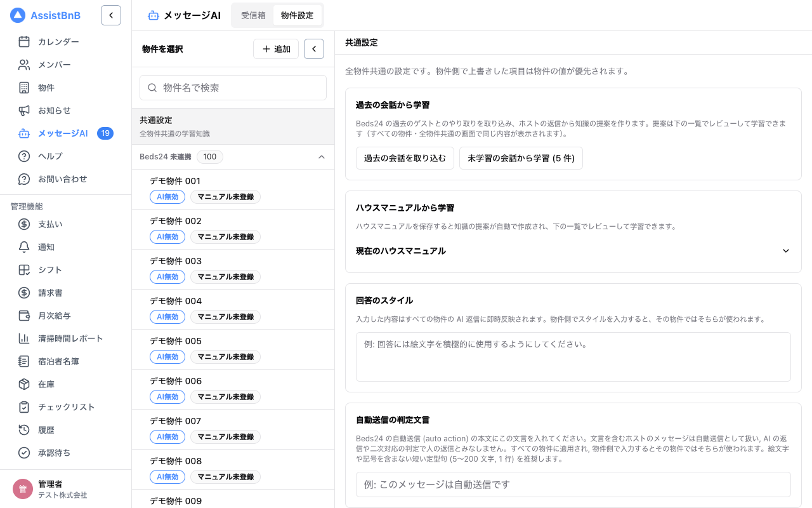Click the 支払い dollar icon
The width and height of the screenshot is (812, 508).
pos(24,224)
